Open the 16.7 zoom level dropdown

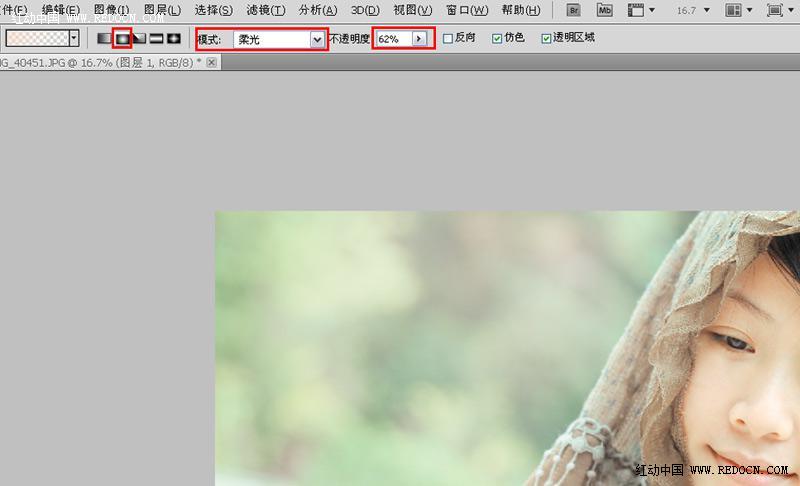coord(707,10)
